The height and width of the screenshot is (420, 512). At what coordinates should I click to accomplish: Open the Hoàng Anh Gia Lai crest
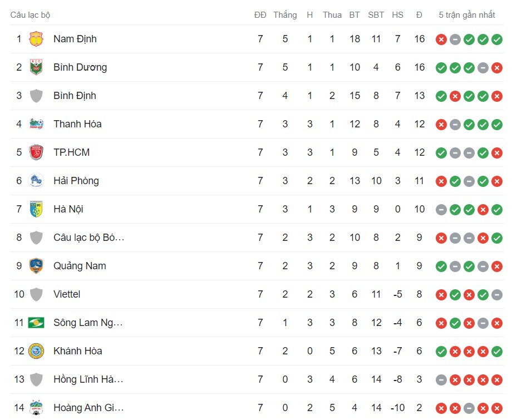click(35, 408)
